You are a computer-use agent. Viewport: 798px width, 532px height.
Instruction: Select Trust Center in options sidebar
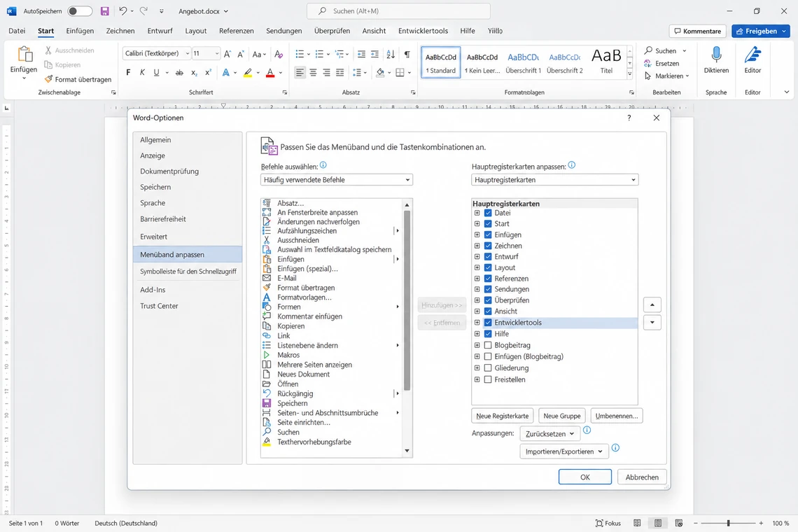click(x=188, y=306)
